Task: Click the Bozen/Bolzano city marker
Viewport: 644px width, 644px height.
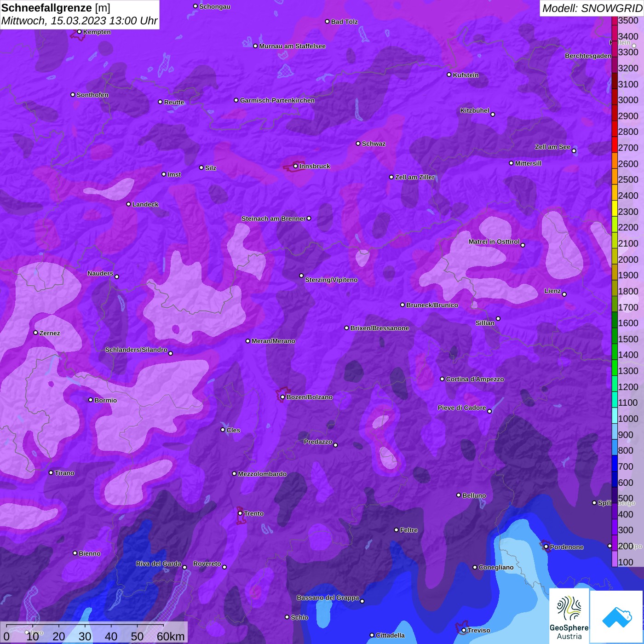Action: click(x=283, y=397)
